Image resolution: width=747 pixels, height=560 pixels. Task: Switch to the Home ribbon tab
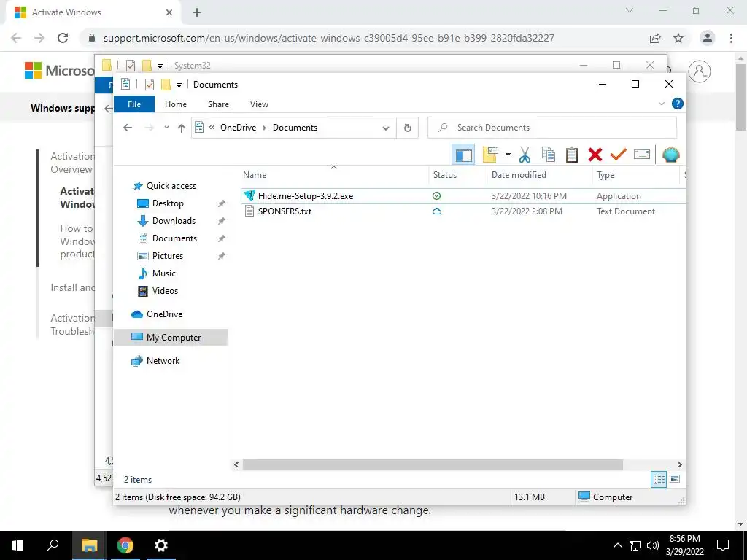point(175,104)
